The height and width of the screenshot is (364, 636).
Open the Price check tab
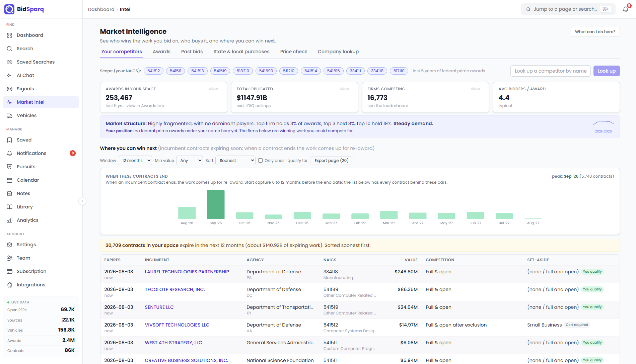click(293, 52)
